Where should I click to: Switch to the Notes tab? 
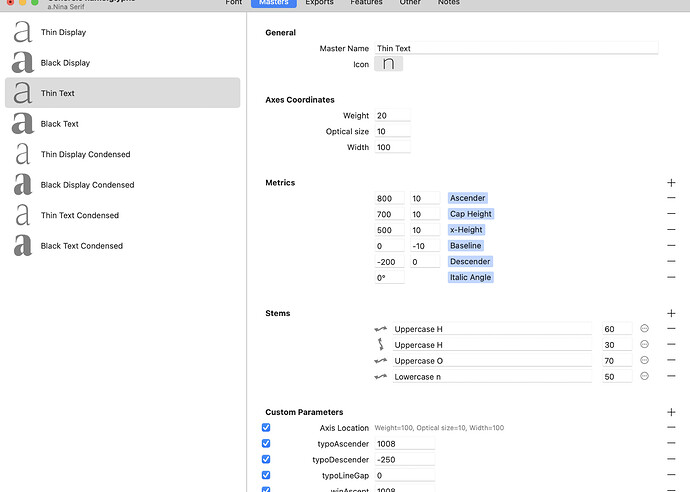[448, 3]
